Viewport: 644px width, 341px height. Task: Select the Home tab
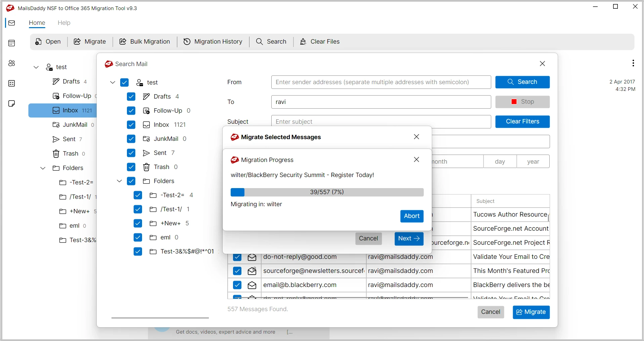(37, 23)
